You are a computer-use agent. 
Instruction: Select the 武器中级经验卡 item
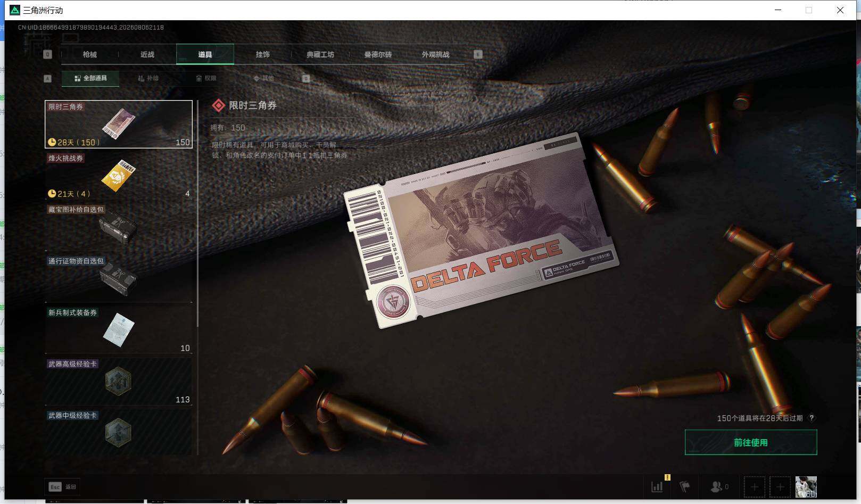(x=119, y=432)
